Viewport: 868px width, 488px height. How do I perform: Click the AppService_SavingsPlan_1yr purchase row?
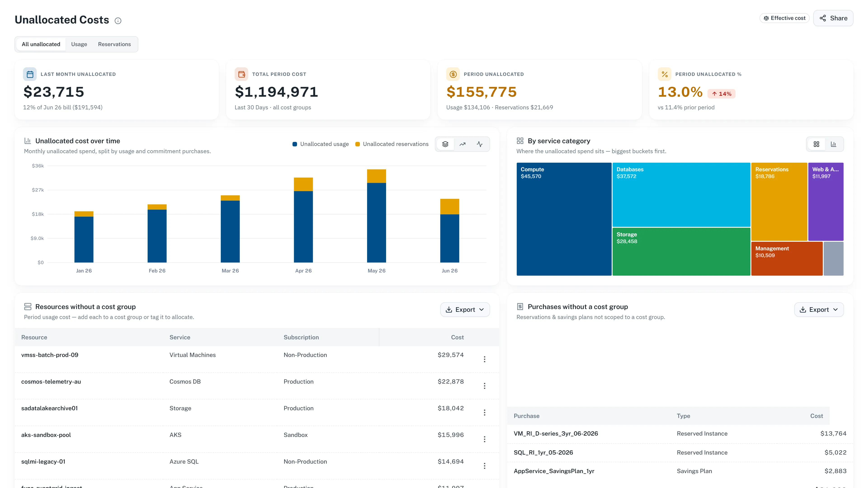pos(680,471)
